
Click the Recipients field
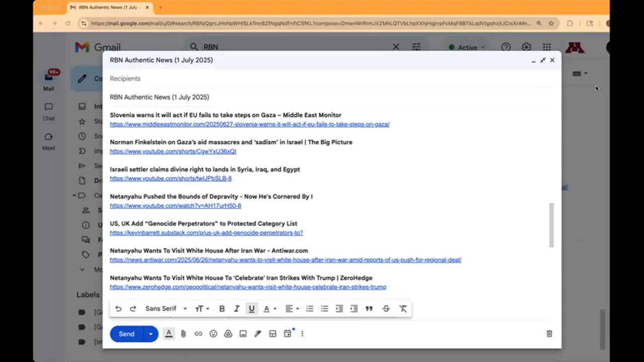(332, 78)
